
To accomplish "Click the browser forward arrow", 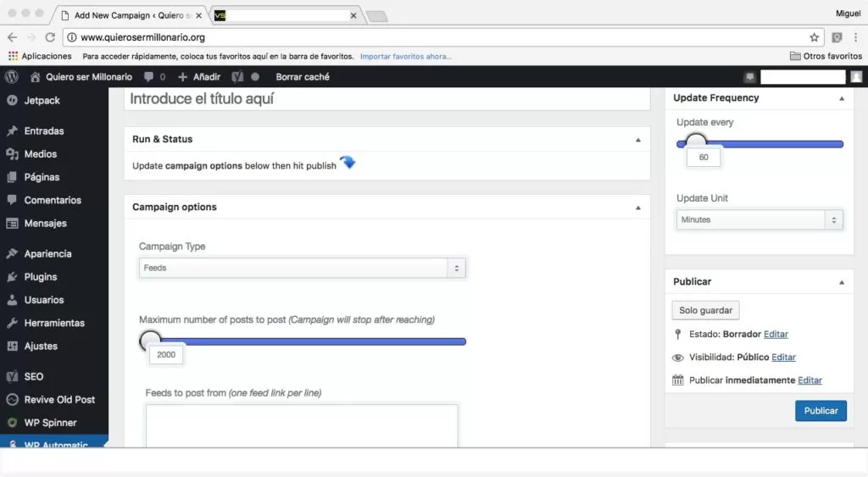I will (31, 37).
